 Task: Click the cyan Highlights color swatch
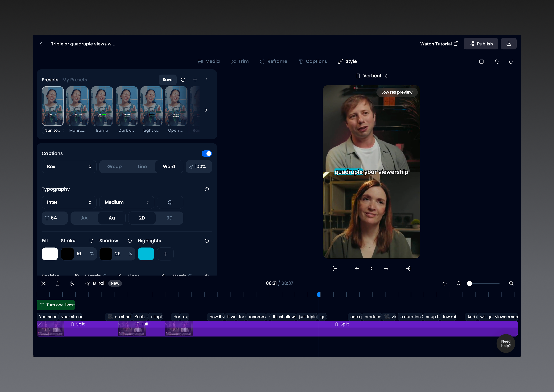[146, 254]
